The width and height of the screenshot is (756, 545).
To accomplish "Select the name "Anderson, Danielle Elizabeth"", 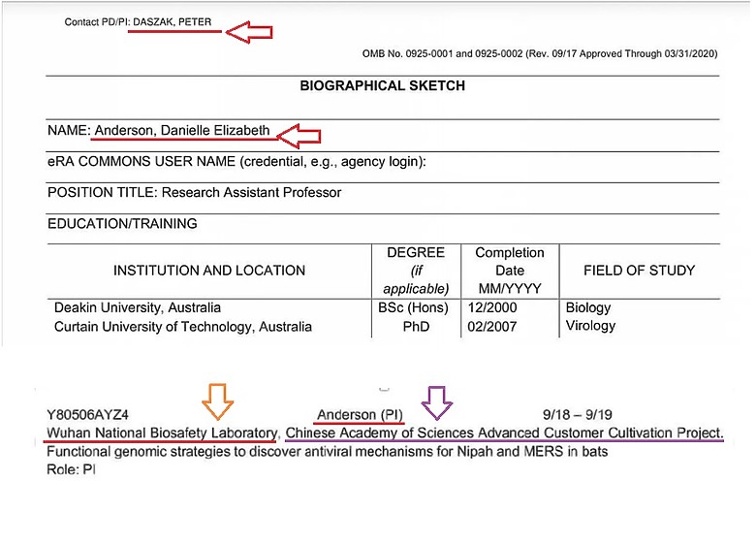I will (182, 131).
